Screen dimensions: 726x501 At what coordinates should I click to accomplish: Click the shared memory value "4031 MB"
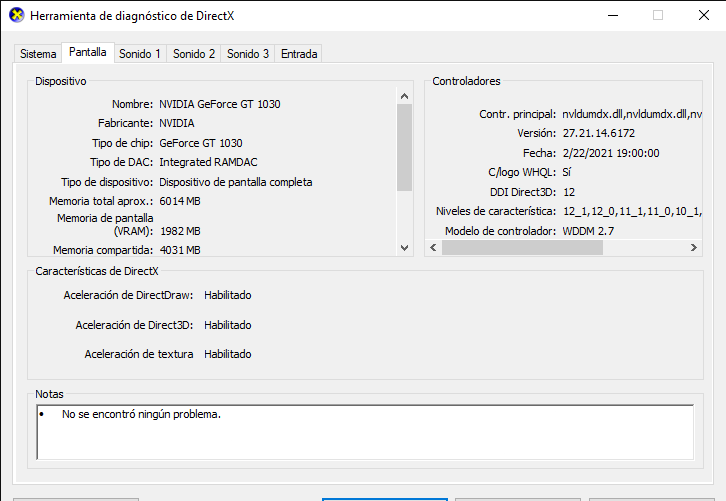(180, 250)
